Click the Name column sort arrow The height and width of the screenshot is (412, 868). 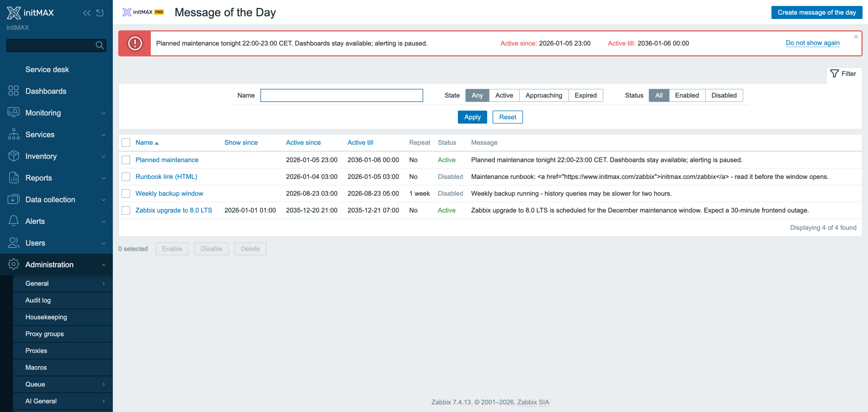[157, 143]
